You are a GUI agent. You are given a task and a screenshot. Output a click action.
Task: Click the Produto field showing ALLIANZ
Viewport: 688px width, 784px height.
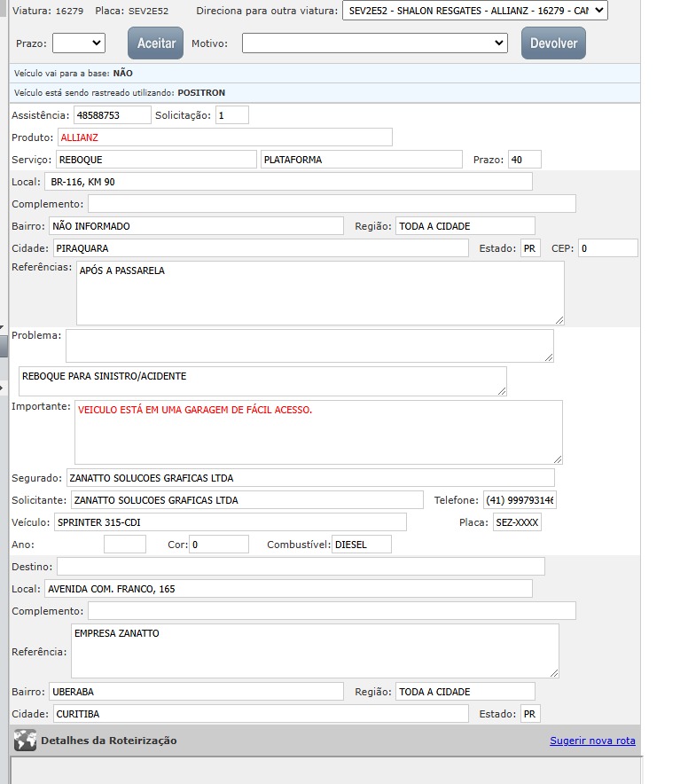pos(224,137)
